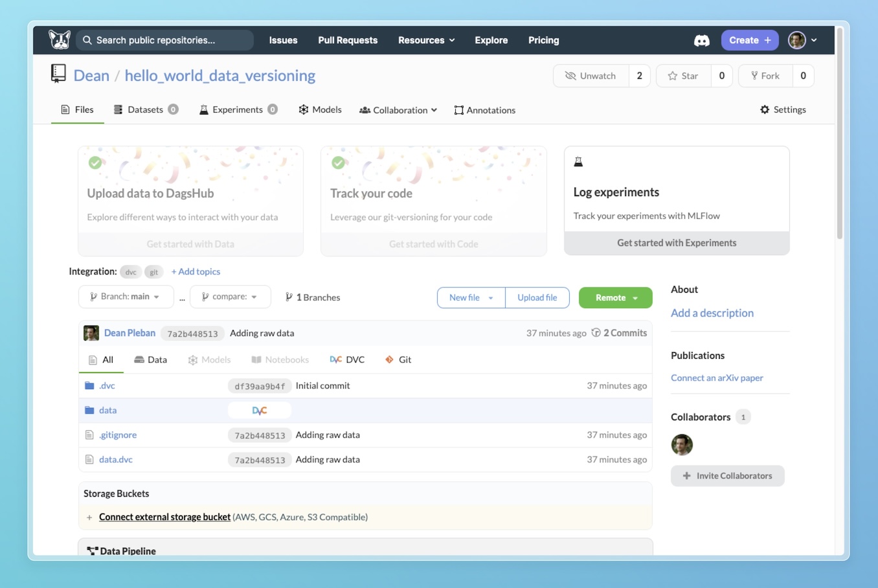Expand the compare branch selector
The height and width of the screenshot is (588, 878).
pos(230,297)
